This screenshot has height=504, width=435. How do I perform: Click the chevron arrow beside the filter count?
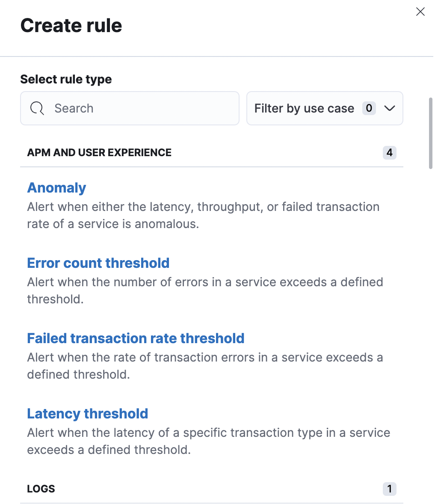click(389, 109)
